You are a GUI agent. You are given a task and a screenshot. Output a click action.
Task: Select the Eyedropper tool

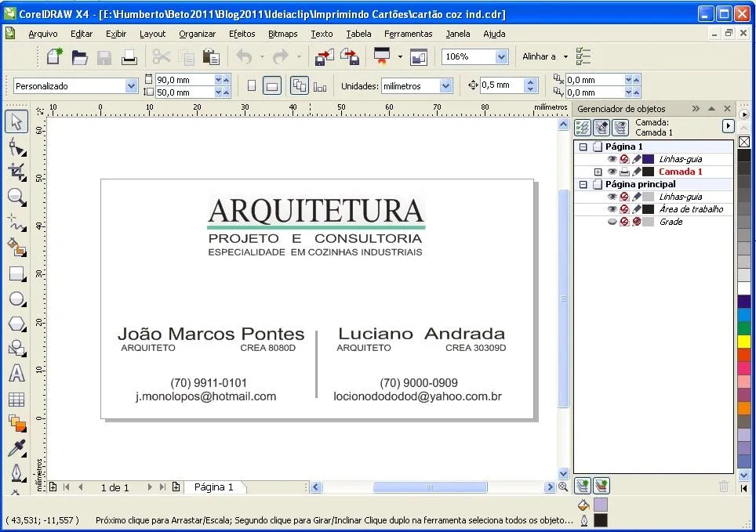(x=17, y=448)
